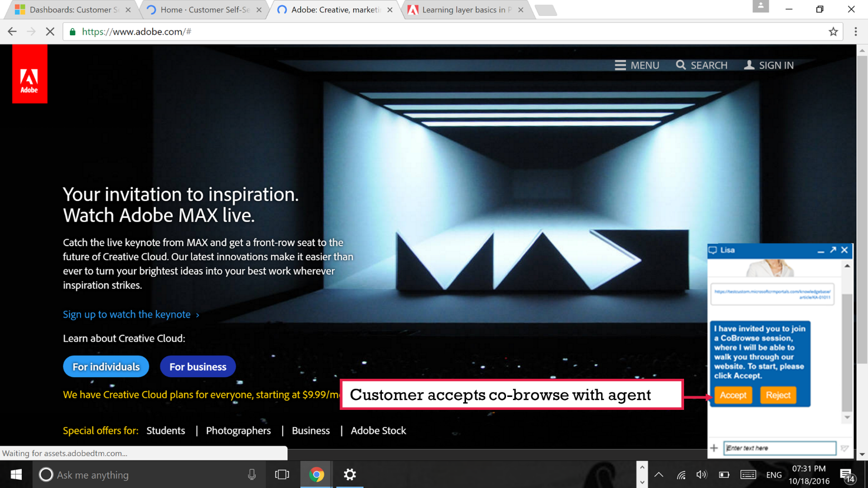Click the plus icon beside chat input
This screenshot has width=868, height=488.
pyautogui.click(x=714, y=448)
